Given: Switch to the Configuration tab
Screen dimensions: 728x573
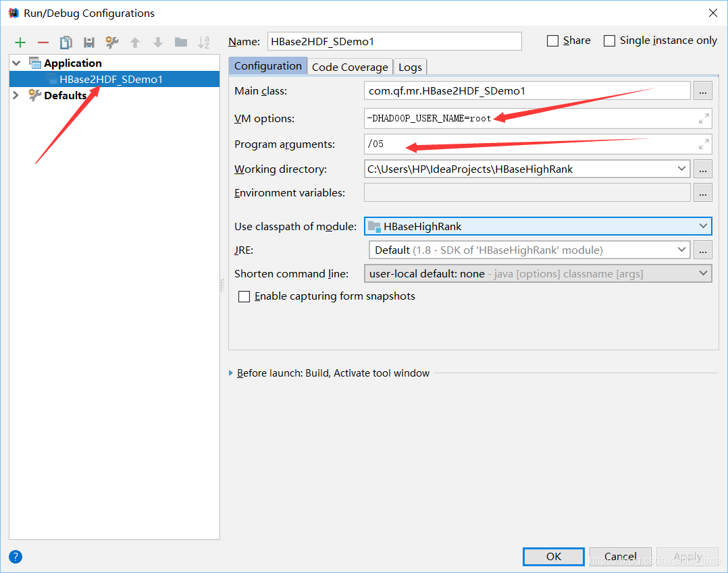Looking at the screenshot, I should tap(268, 66).
